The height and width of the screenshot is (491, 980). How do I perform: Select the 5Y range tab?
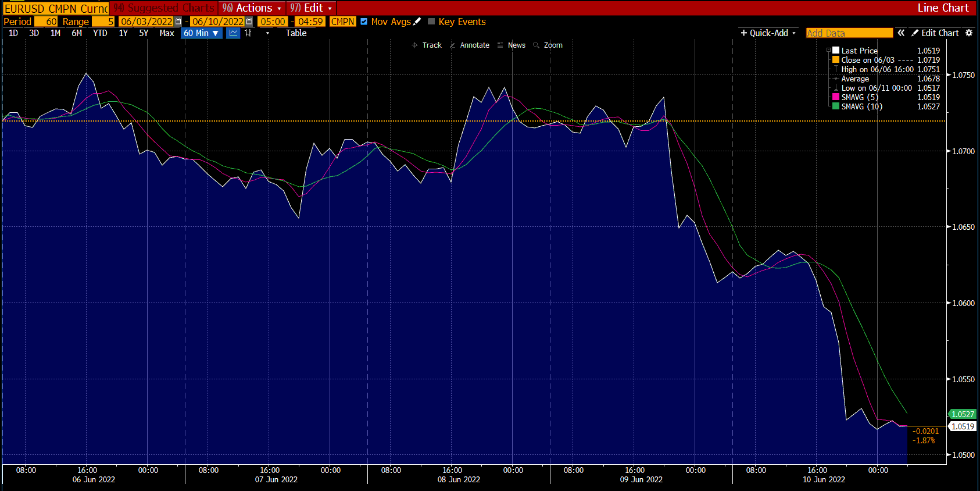pos(144,33)
